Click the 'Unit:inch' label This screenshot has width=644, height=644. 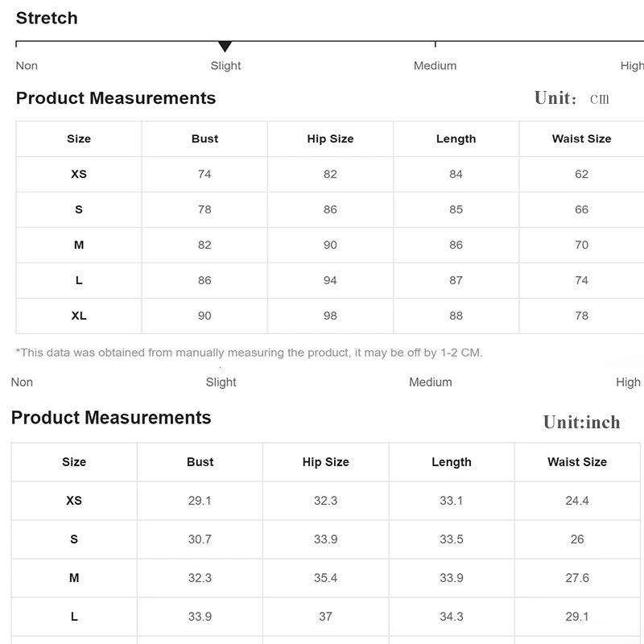click(581, 423)
